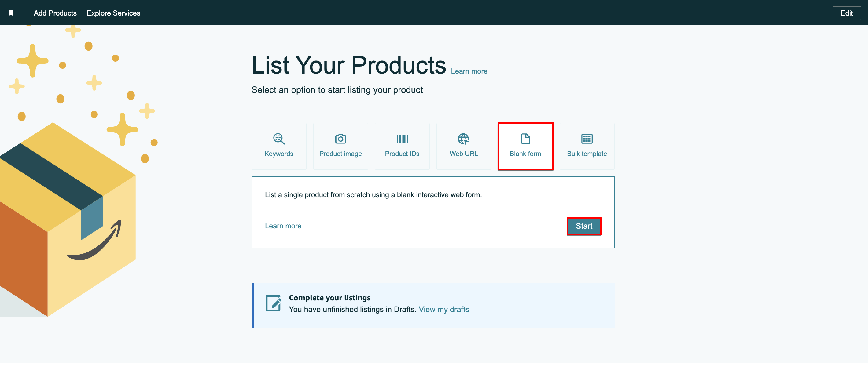Click the edit pencil icon beside Complete your listings
This screenshot has height=381, width=868.
point(273,303)
